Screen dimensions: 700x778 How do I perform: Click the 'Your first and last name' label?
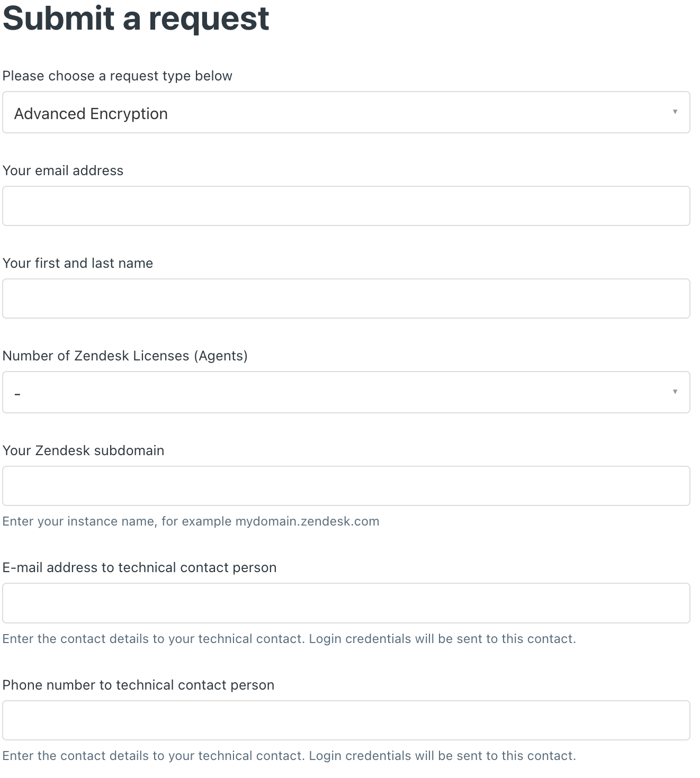[x=78, y=263]
